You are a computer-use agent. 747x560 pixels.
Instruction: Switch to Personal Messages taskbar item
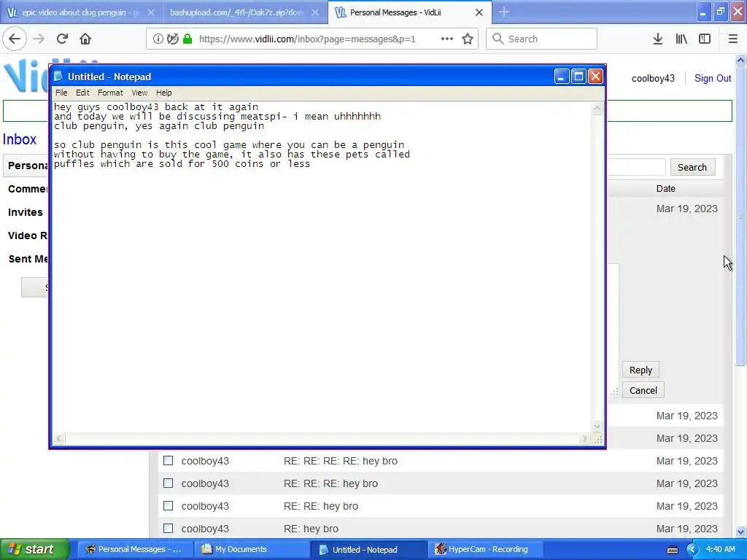click(x=134, y=549)
